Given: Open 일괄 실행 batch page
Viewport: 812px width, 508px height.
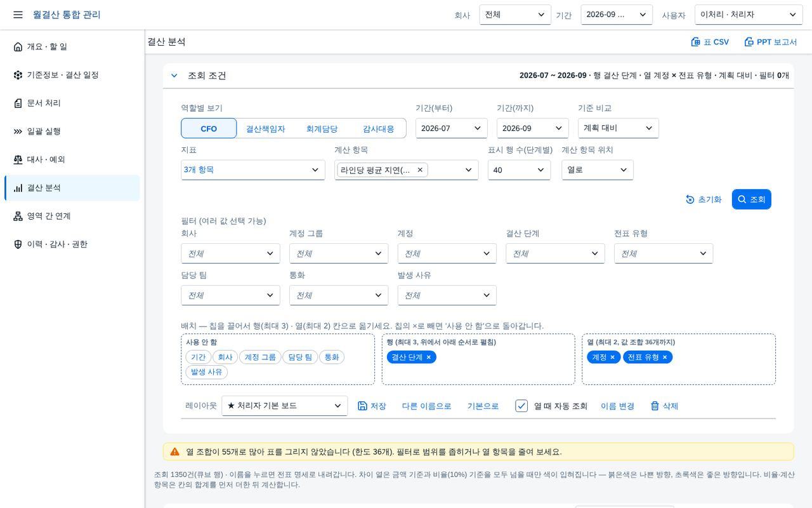Looking at the screenshot, I should pos(72,131).
